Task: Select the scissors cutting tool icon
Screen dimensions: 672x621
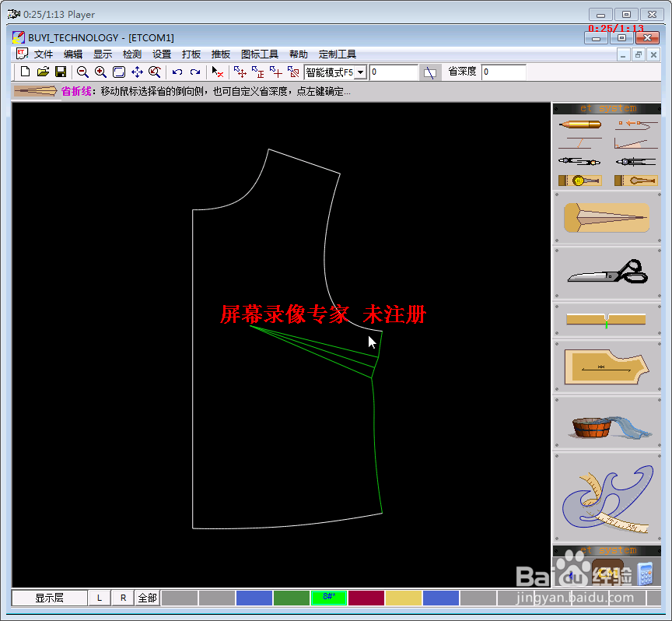Action: click(x=607, y=272)
